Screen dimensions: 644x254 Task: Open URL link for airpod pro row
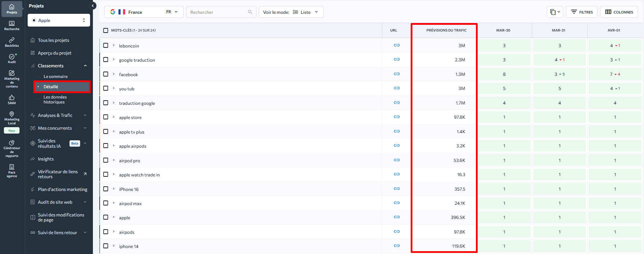pos(396,160)
